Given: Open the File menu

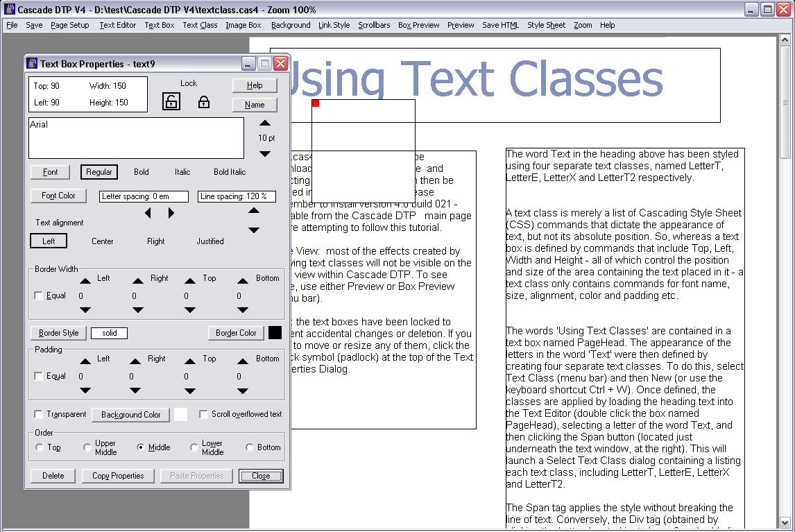Looking at the screenshot, I should [12, 25].
